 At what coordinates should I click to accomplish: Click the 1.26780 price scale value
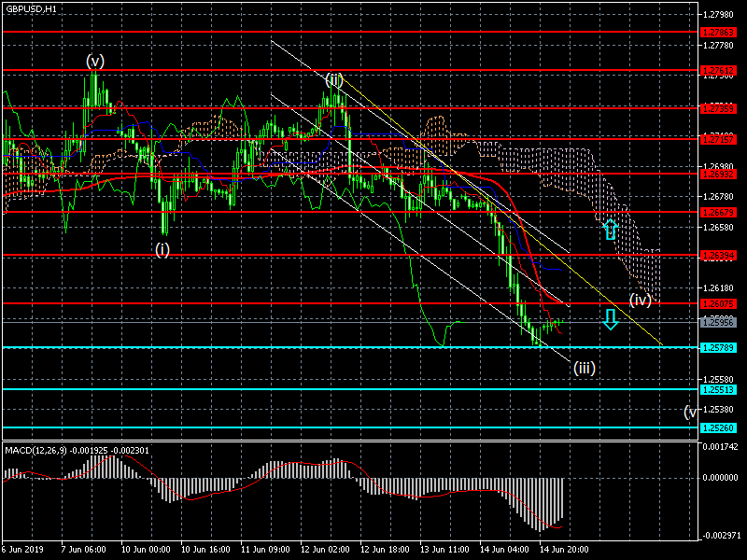point(718,196)
